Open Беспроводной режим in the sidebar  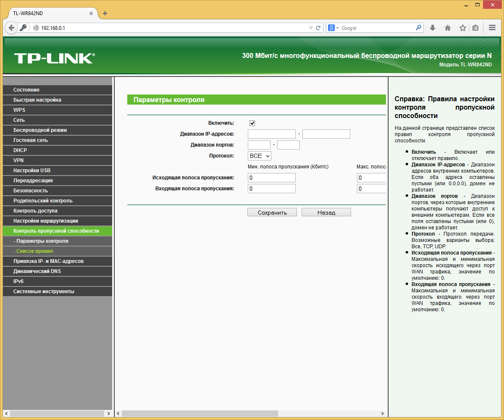pyautogui.click(x=58, y=130)
